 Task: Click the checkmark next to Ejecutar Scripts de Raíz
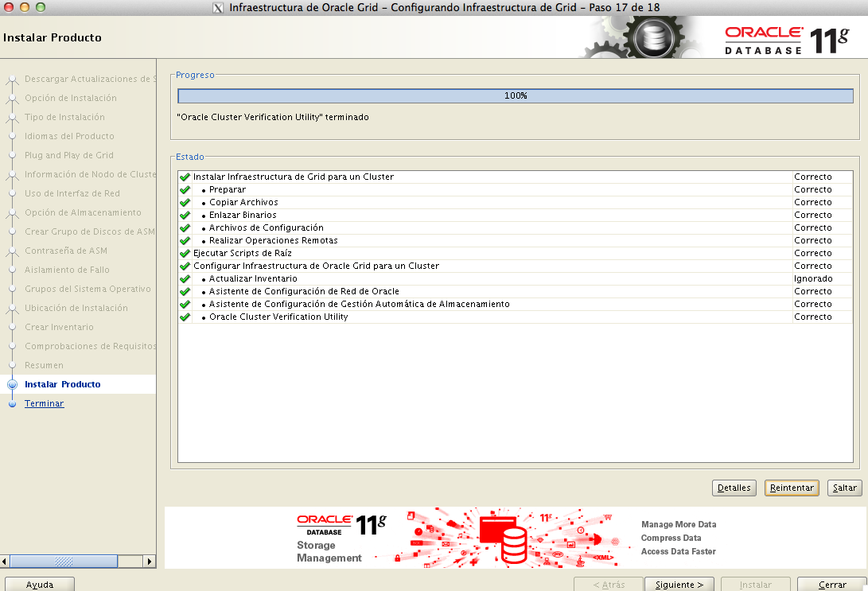(x=185, y=254)
